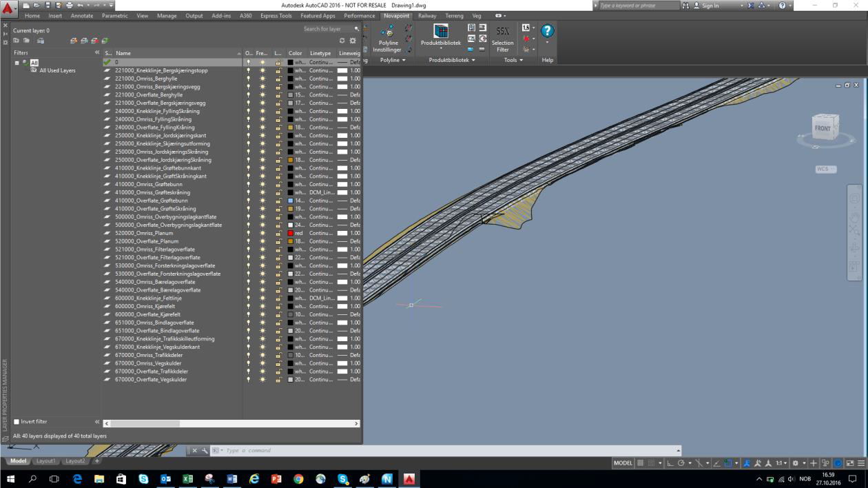Toggle Freeze sun icon for 520000_Omriss_Planum layer
This screenshot has width=868, height=488.
262,233
